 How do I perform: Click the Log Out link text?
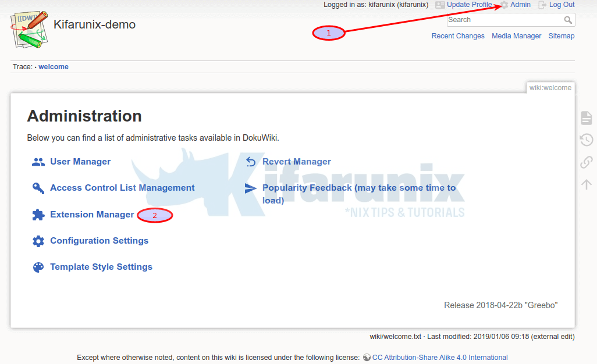tap(562, 5)
